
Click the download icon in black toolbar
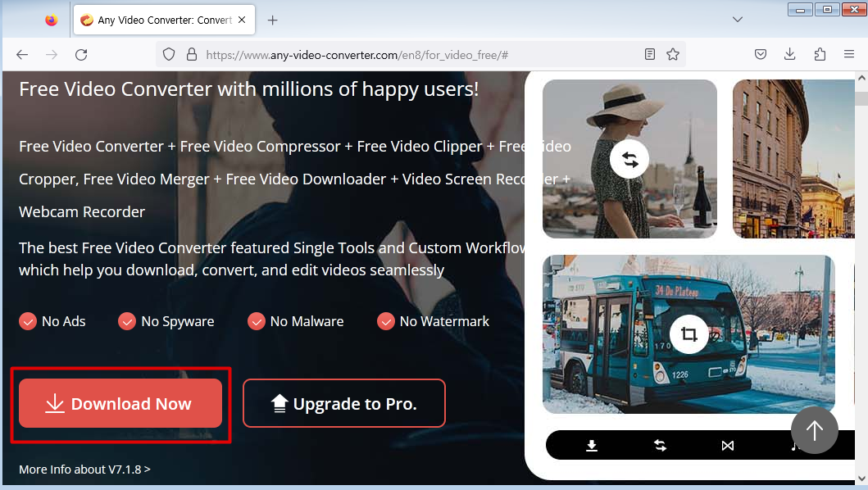click(x=592, y=446)
